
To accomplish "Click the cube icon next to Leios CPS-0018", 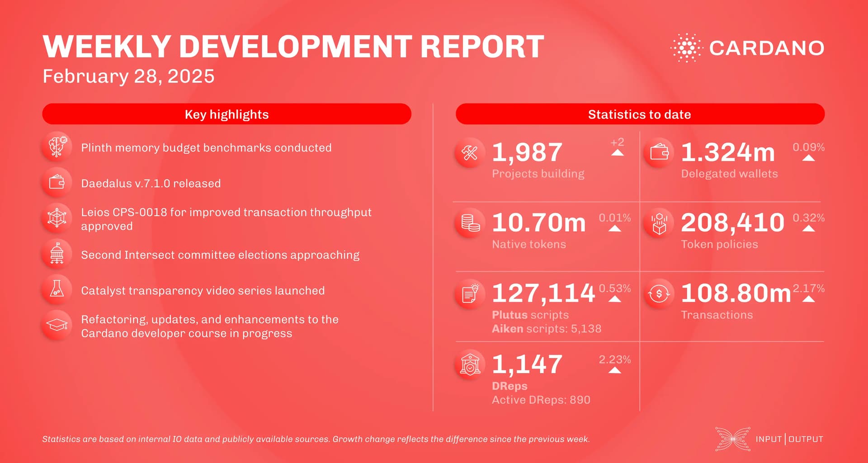I will click(57, 218).
